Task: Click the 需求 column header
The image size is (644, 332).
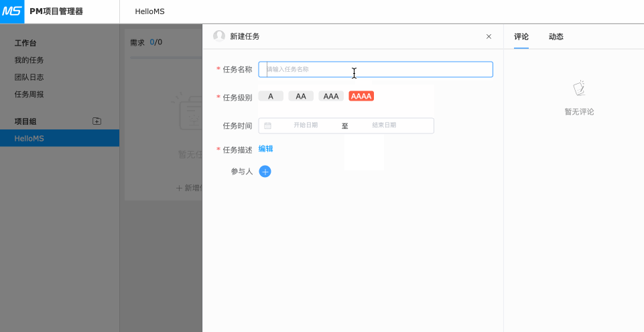Action: 137,42
